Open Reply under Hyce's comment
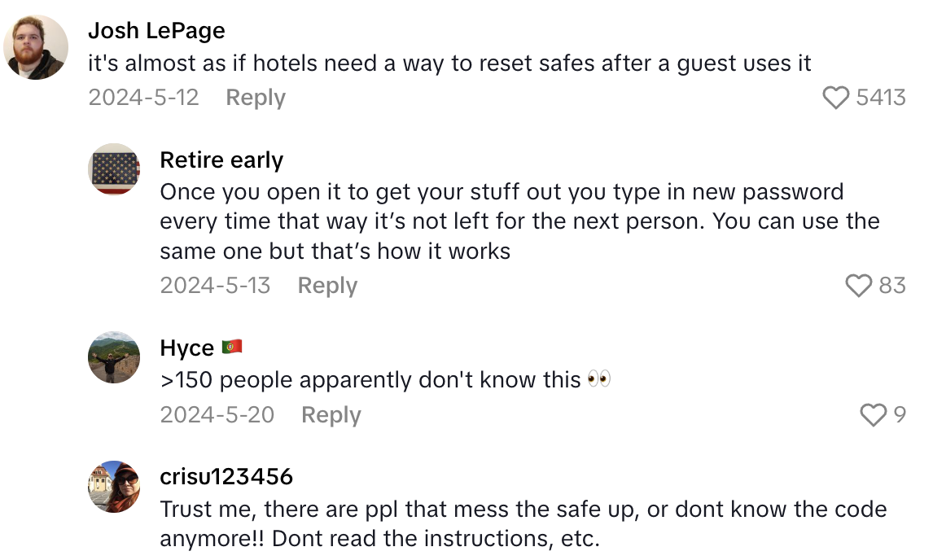 tap(331, 414)
